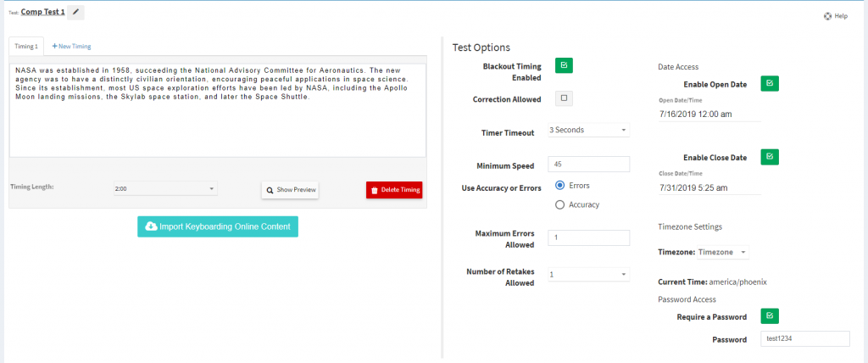Toggle the Enable Open Date checkbox
This screenshot has width=868, height=363.
770,84
